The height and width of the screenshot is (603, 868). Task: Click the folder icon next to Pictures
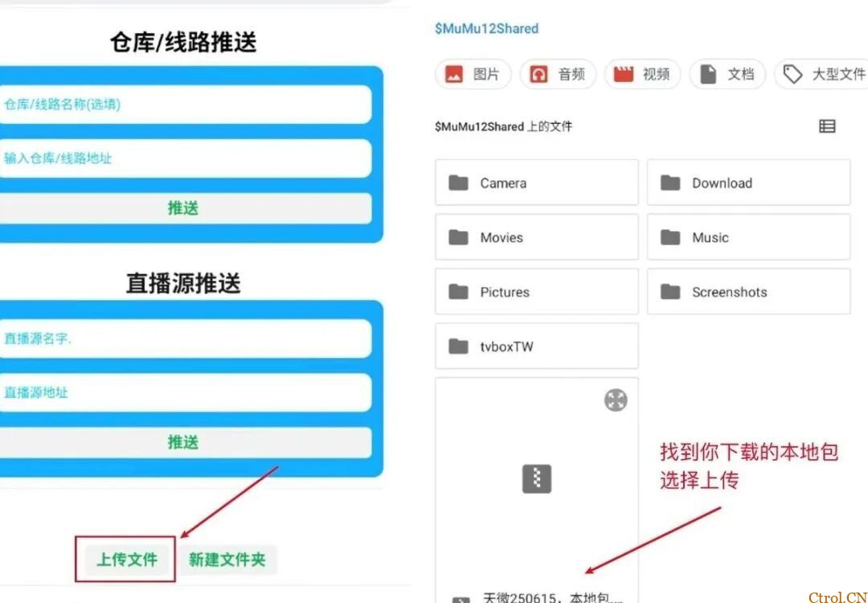pos(458,291)
